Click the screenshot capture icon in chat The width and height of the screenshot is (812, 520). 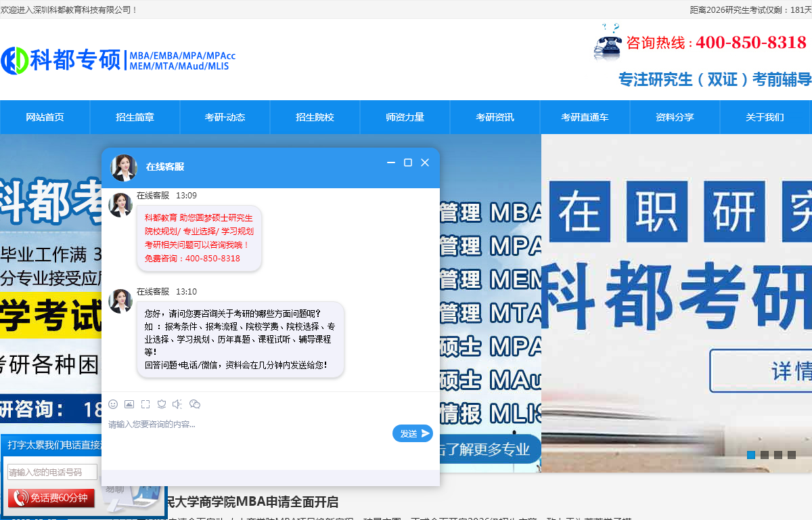145,404
